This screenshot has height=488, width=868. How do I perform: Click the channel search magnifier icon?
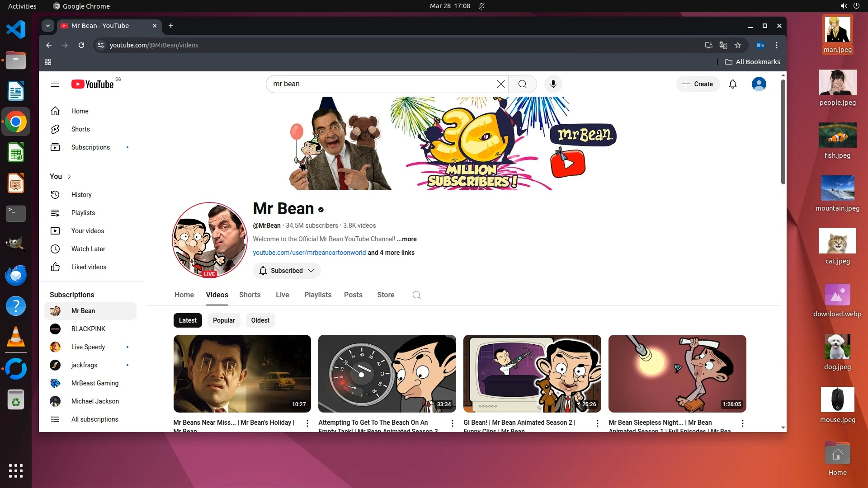[416, 295]
